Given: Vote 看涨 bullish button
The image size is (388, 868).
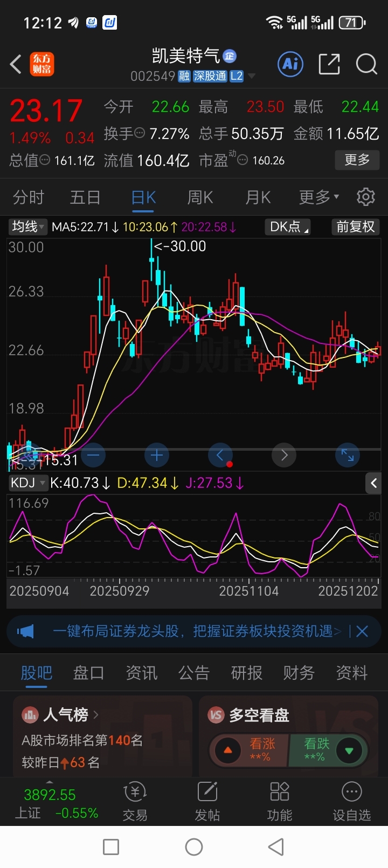Looking at the screenshot, I should 248,750.
